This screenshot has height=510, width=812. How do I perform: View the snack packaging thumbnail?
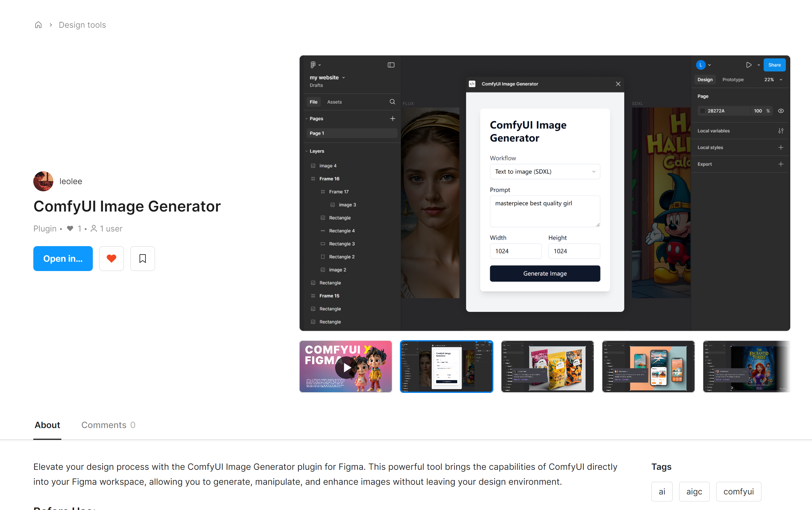[547, 367]
